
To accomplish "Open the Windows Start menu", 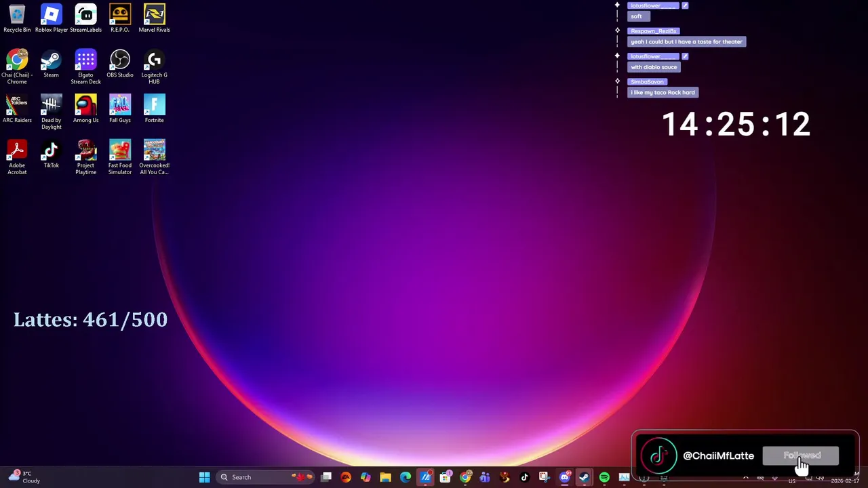I will [x=204, y=477].
